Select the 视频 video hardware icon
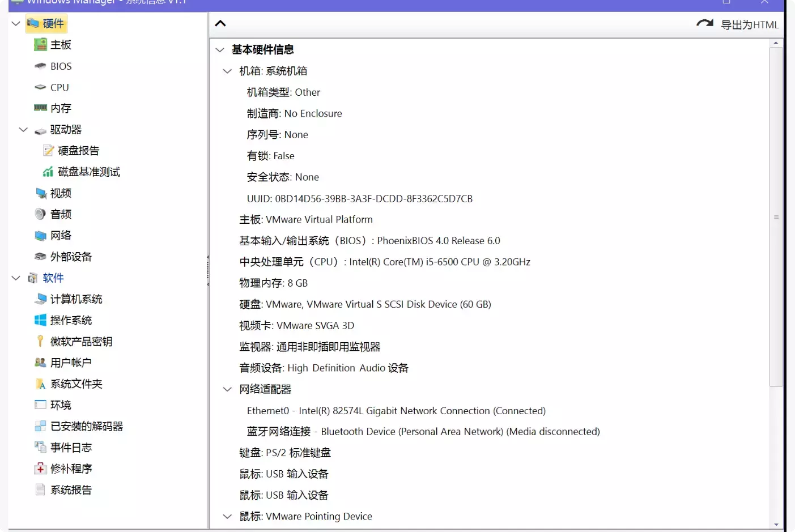This screenshot has width=795, height=532. coord(40,193)
